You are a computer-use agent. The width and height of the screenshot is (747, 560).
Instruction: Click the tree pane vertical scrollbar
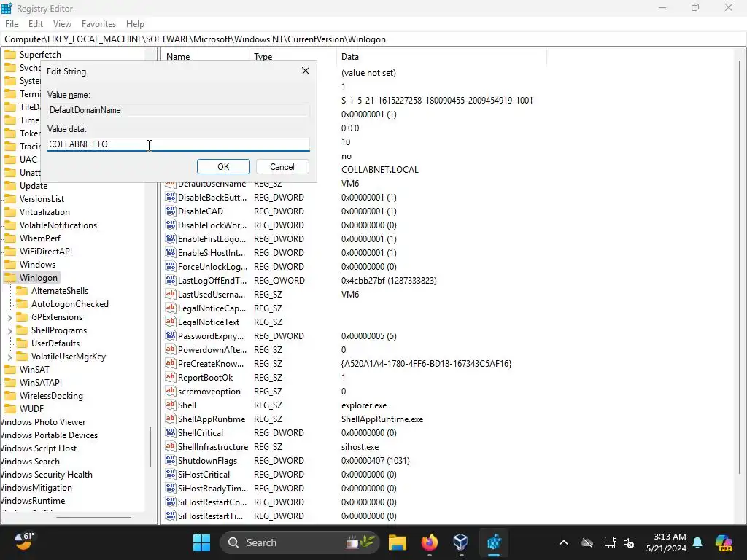click(x=150, y=446)
